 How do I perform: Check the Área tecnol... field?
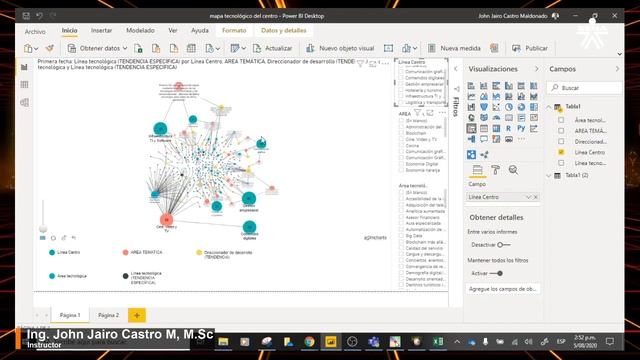tap(561, 120)
